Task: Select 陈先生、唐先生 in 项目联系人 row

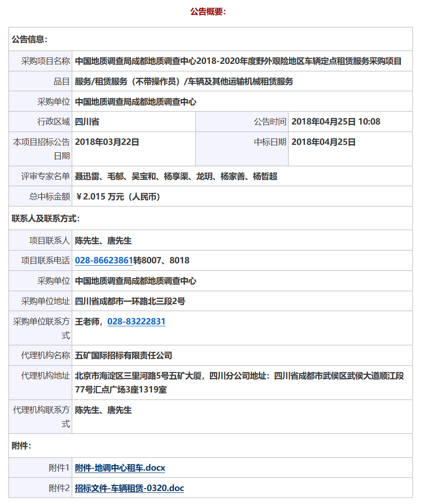Action: coord(103,240)
